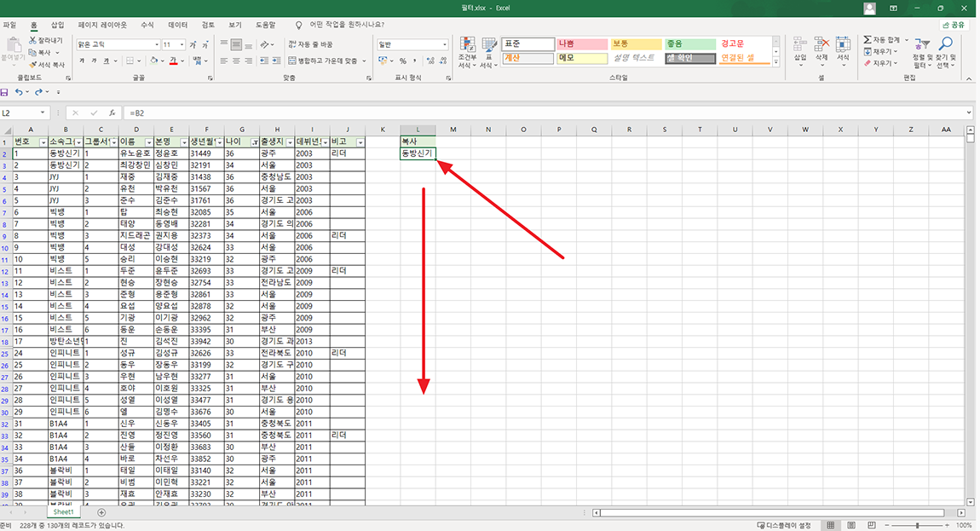The image size is (980, 531).
Task: Apply the 좋음 (Good) green cell style
Action: click(690, 43)
